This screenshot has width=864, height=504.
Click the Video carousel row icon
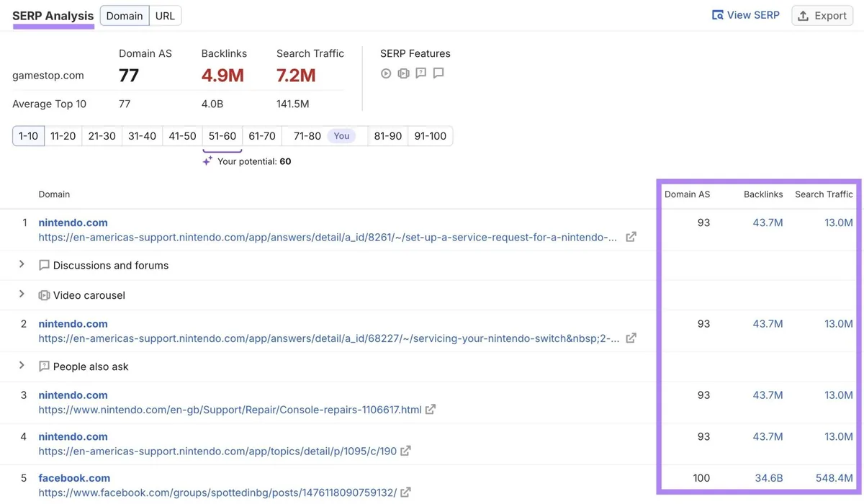44,295
